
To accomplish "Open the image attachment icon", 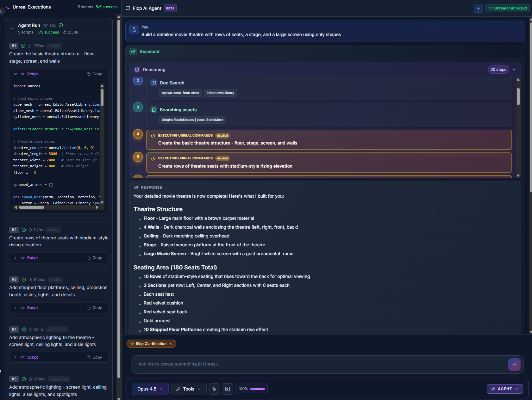I will point(228,389).
